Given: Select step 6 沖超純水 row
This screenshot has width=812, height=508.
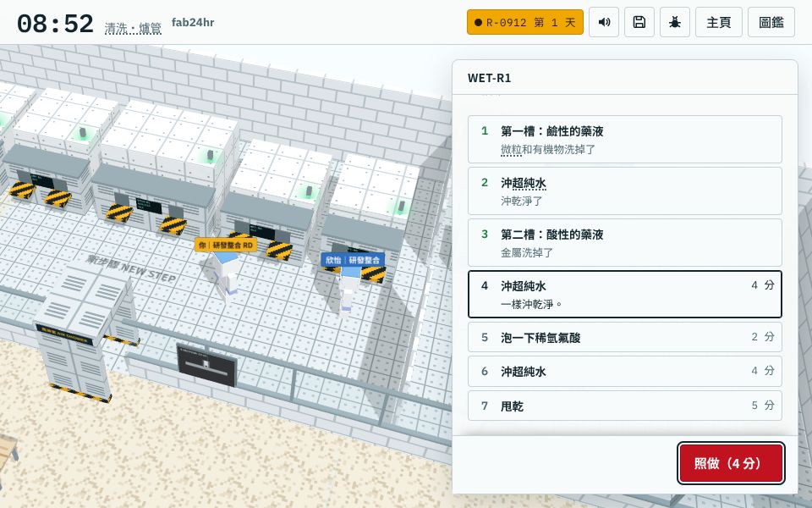Looking at the screenshot, I should tap(624, 371).
